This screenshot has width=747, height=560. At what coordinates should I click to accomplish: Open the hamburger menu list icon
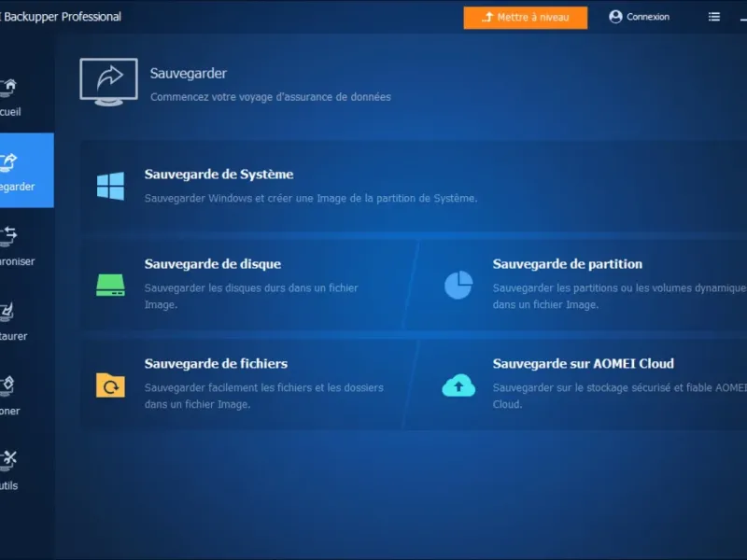tap(714, 17)
